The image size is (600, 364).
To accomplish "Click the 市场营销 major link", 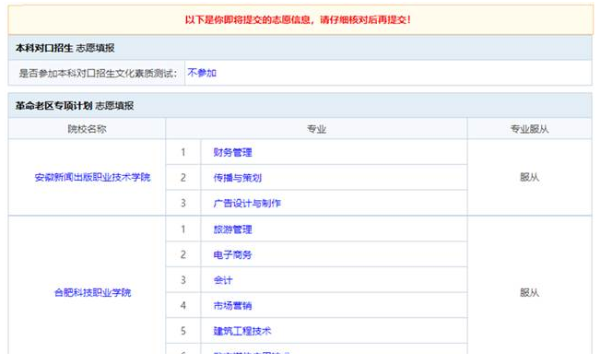I will click(232, 305).
